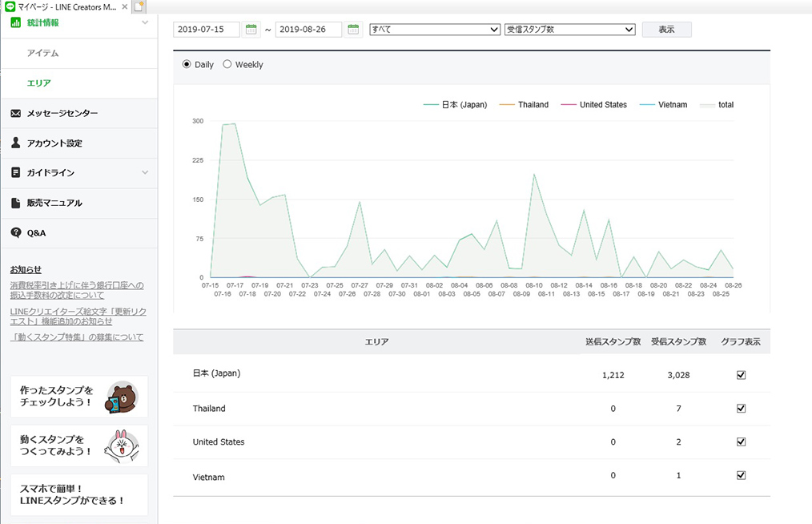Image resolution: width=812 pixels, height=524 pixels.
Task: Click Japan's sent count 1,212
Action: pyautogui.click(x=613, y=375)
